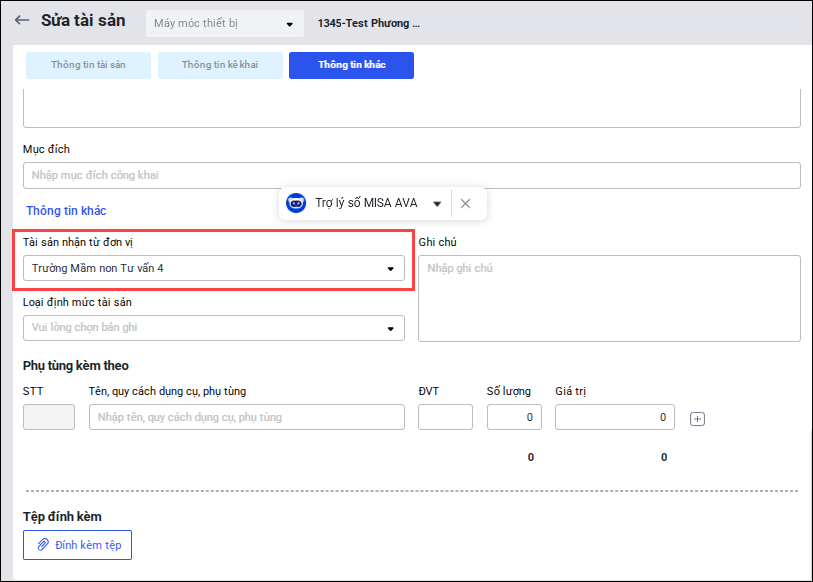The image size is (813, 582).
Task: Click the Giá trị input field
Action: pyautogui.click(x=614, y=417)
